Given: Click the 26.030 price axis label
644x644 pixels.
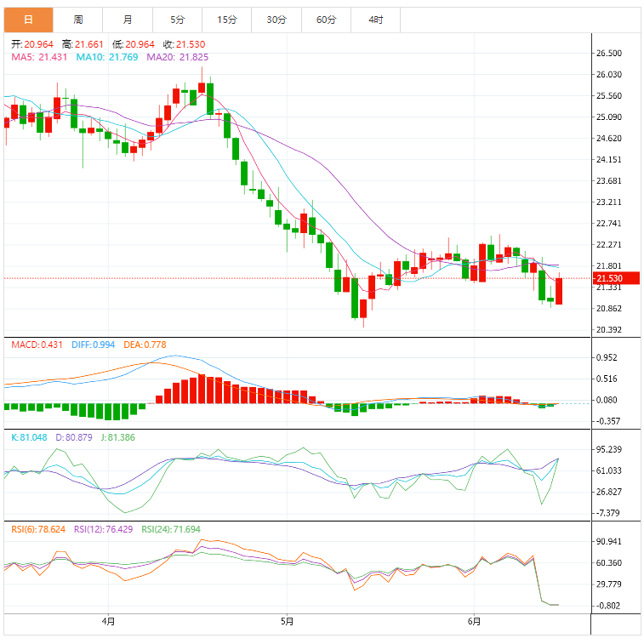Looking at the screenshot, I should (609, 74).
